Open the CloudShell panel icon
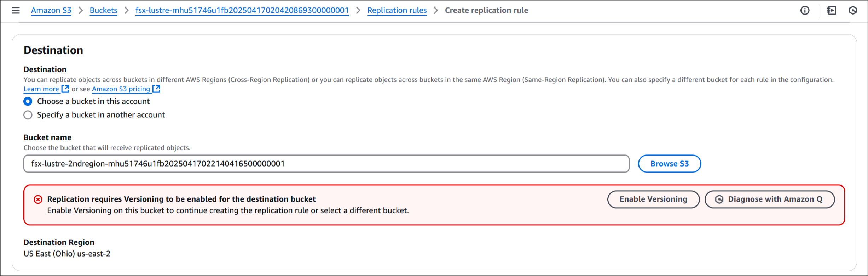Viewport: 868px width, 276px height. (x=832, y=10)
